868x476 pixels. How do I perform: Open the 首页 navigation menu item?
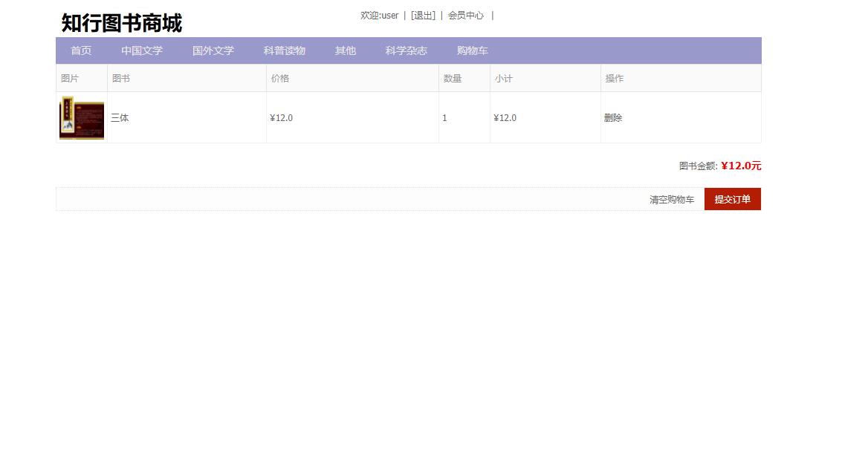[x=81, y=50]
